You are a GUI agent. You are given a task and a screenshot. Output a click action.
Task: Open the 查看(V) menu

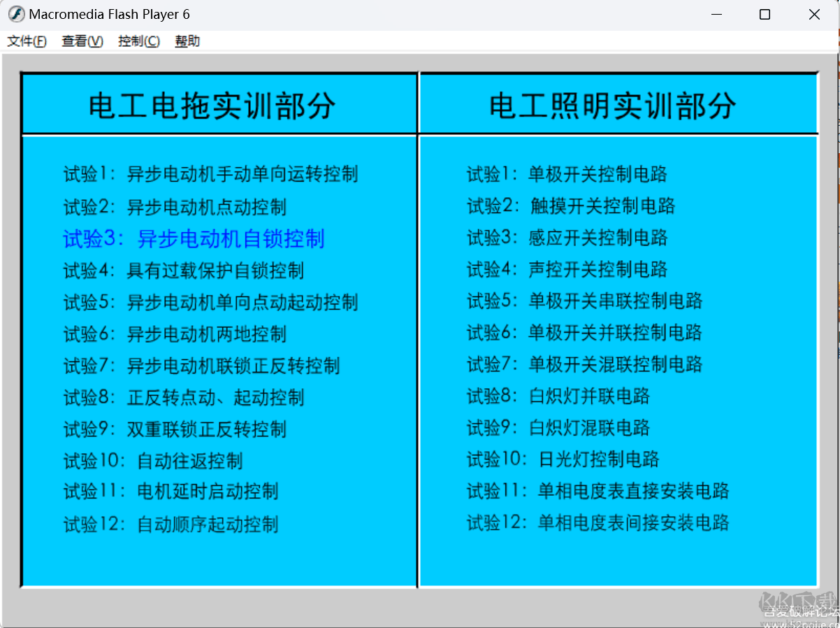81,41
